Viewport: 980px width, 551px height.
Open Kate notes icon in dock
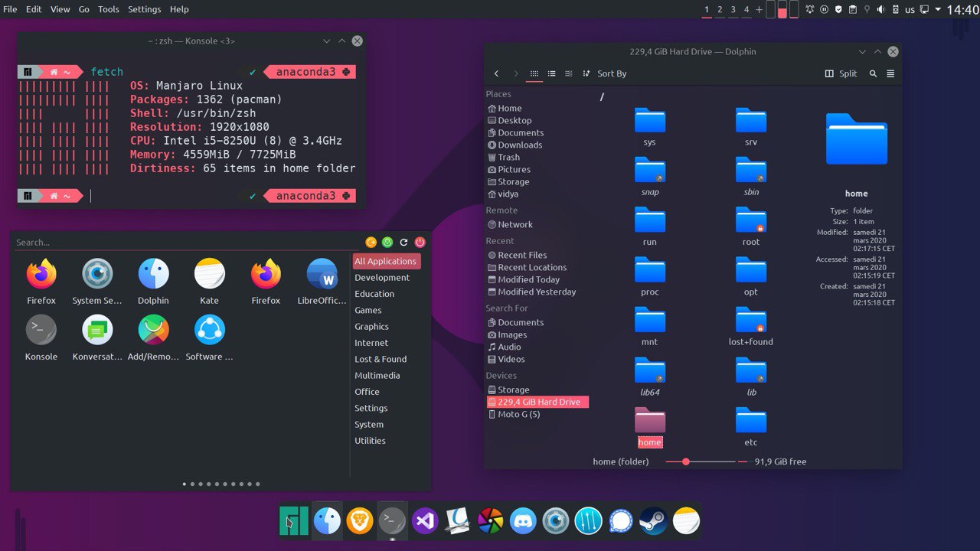687,521
